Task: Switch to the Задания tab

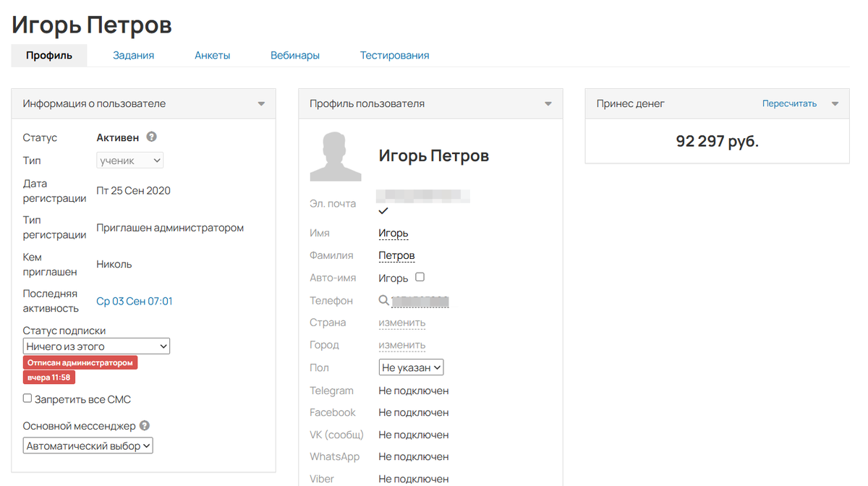Action: pyautogui.click(x=133, y=55)
